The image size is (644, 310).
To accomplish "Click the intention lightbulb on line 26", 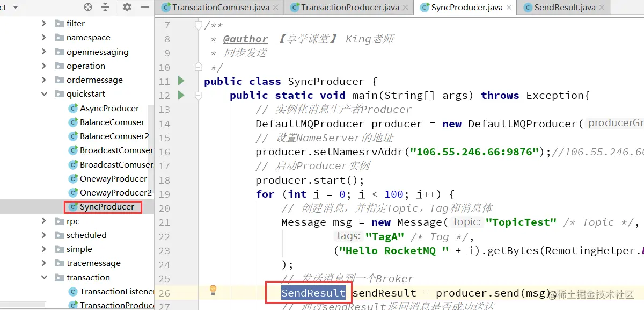I will point(213,290).
